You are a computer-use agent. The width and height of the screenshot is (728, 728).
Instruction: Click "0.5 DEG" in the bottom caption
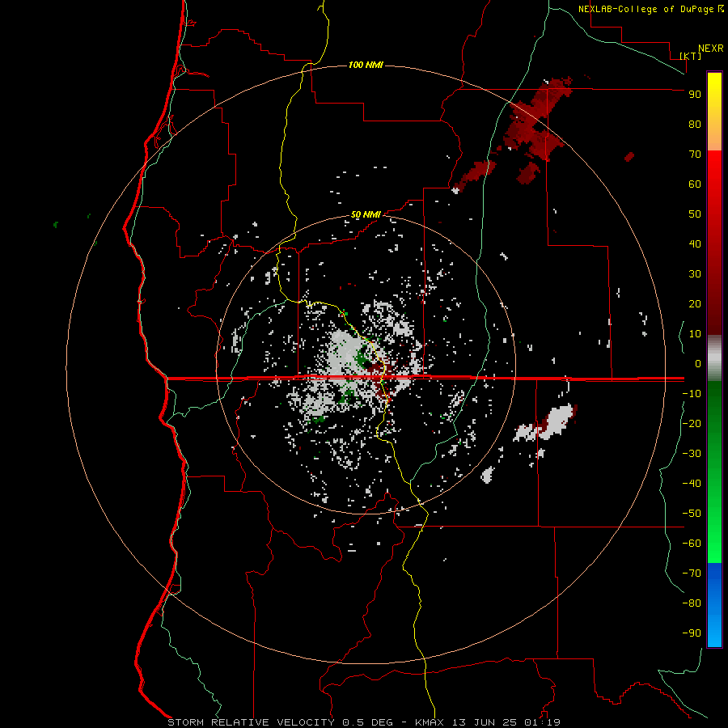point(367,722)
